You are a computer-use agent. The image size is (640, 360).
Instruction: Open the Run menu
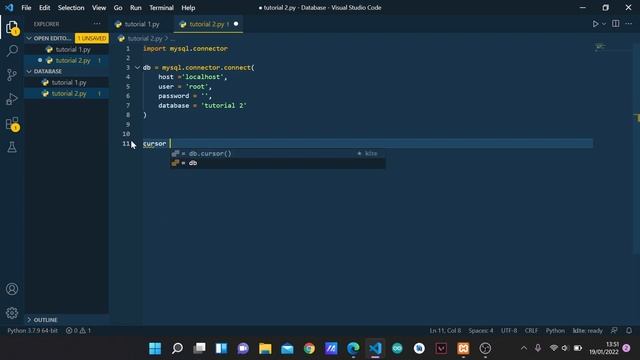[136, 8]
